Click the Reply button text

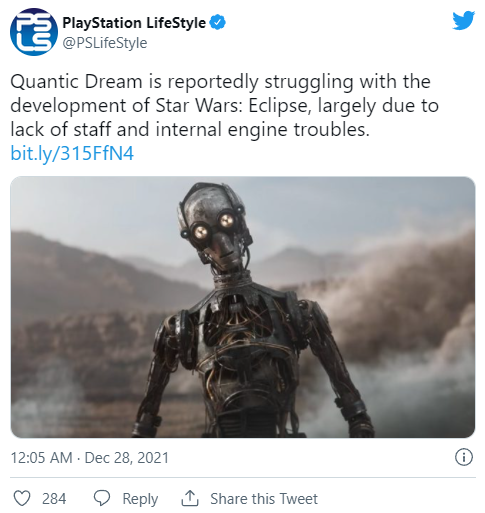point(140,499)
